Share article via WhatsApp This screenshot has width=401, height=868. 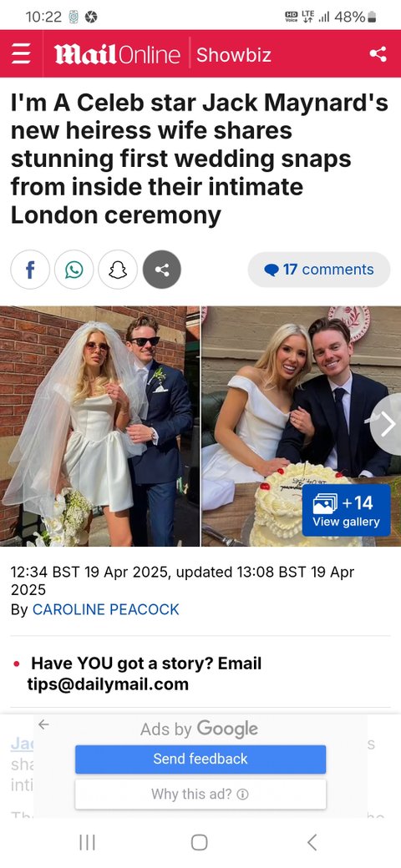[74, 270]
